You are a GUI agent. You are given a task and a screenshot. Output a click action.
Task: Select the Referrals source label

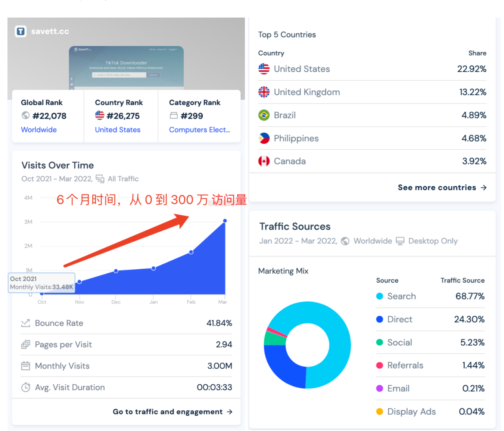[405, 365]
